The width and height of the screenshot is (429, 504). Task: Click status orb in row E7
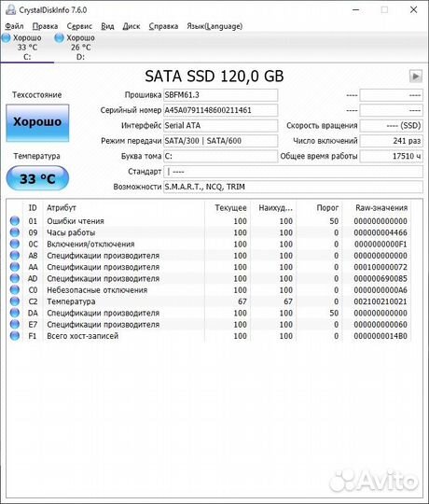coord(14,324)
